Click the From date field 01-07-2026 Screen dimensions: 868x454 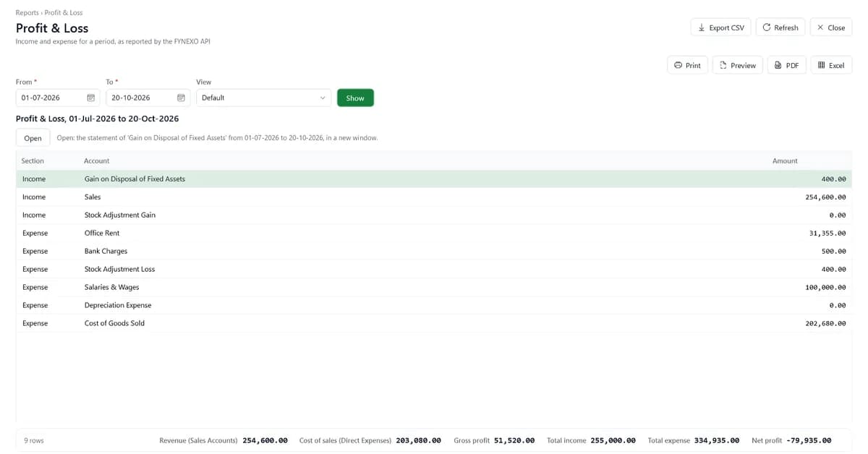coord(58,98)
